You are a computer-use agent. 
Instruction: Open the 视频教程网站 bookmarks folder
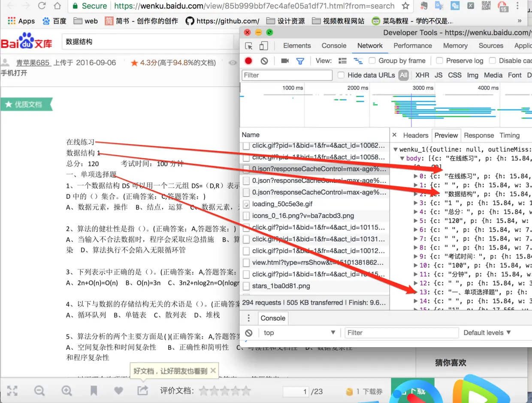(338, 21)
